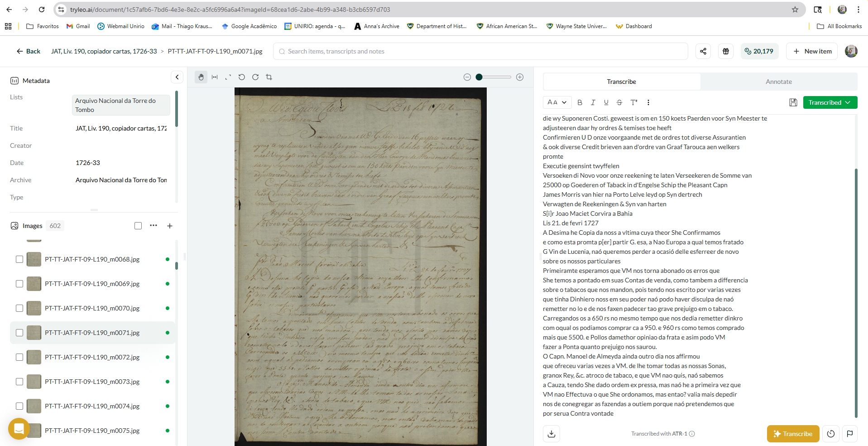The width and height of the screenshot is (868, 446).
Task: Save the transcription with disk icon
Action: point(793,102)
